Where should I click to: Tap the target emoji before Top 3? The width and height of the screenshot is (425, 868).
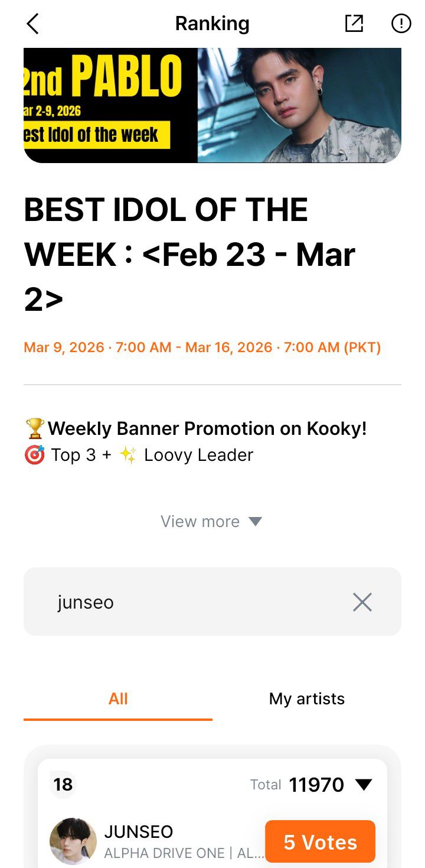(x=35, y=455)
